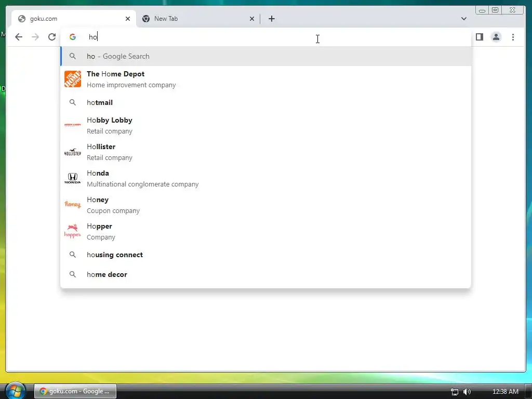
Task: Click the Honda logo icon
Action: coord(73,178)
